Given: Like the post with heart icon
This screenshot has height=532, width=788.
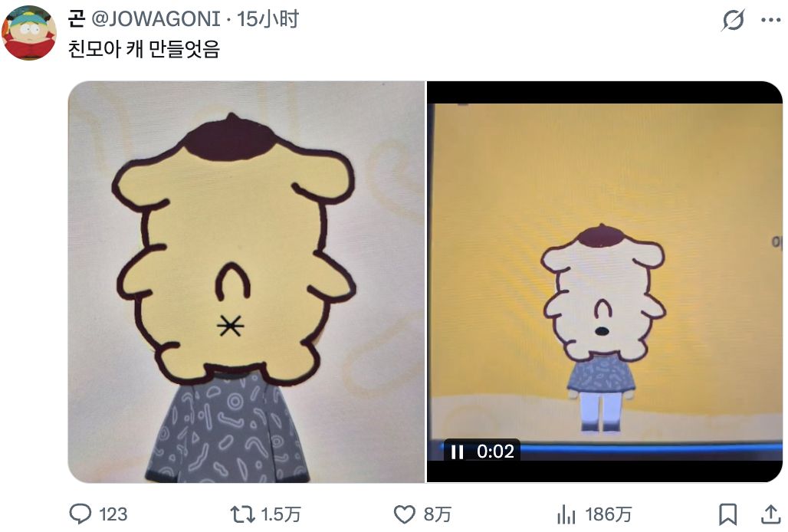Looking at the screenshot, I should click(404, 514).
